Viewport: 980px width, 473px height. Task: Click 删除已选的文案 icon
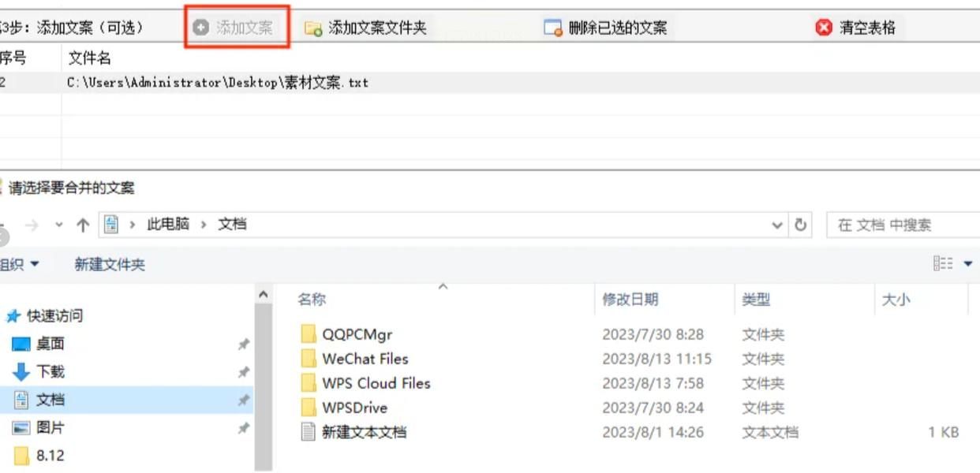[553, 28]
